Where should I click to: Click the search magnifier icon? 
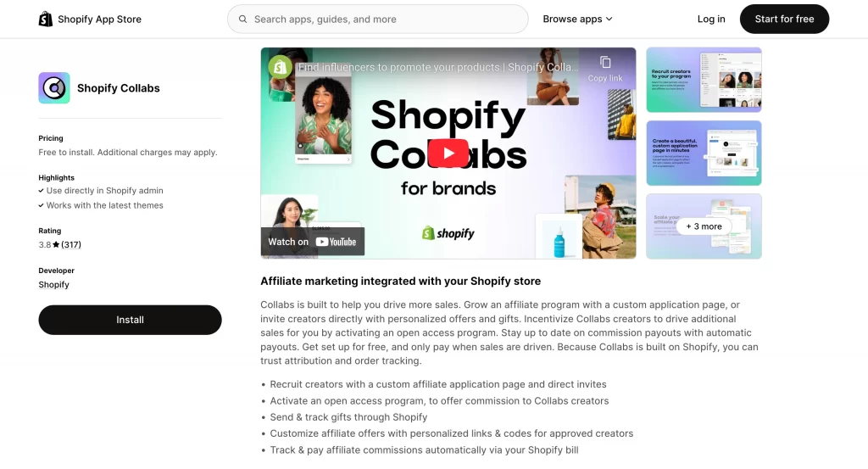pos(242,19)
